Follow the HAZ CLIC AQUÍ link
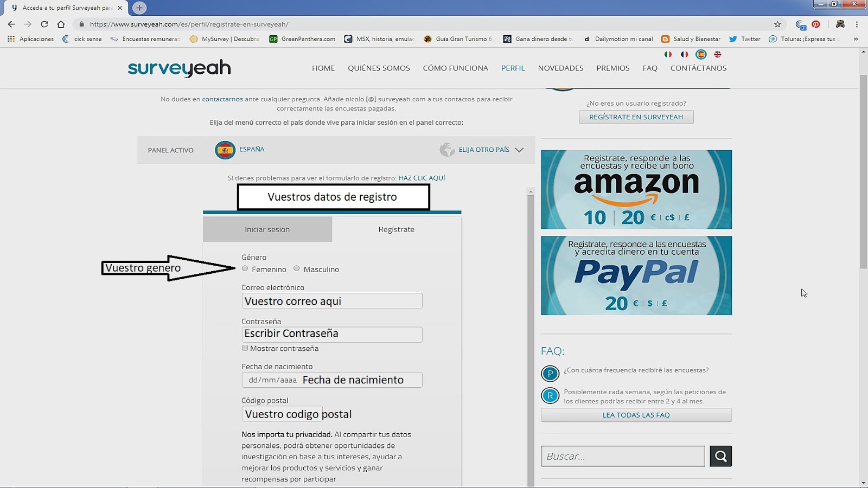Screen dimensions: 868x488 422,178
